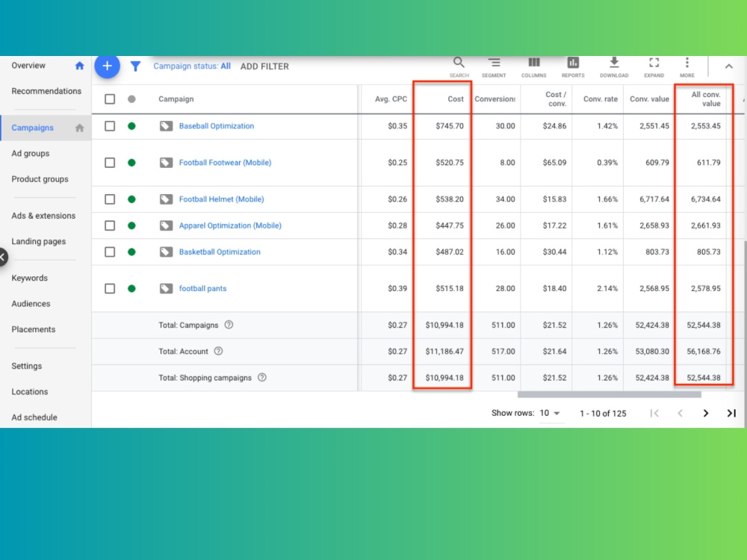Open Landing pages in sidebar
The width and height of the screenshot is (747, 560).
39,241
